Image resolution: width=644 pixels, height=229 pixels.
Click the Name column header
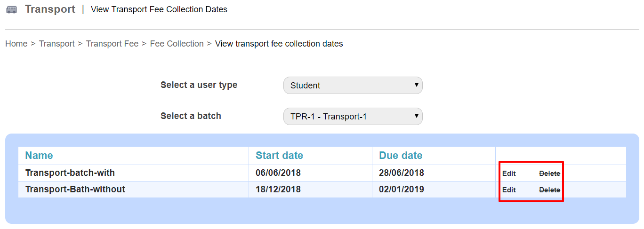tap(39, 156)
